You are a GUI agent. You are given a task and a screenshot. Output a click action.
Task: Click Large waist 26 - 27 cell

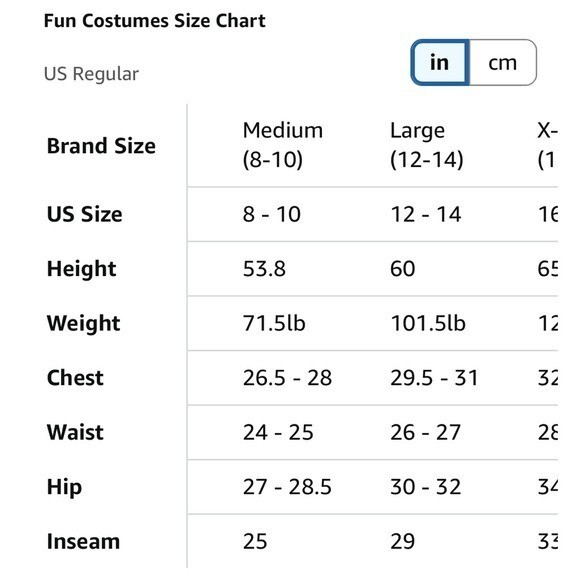pos(425,432)
